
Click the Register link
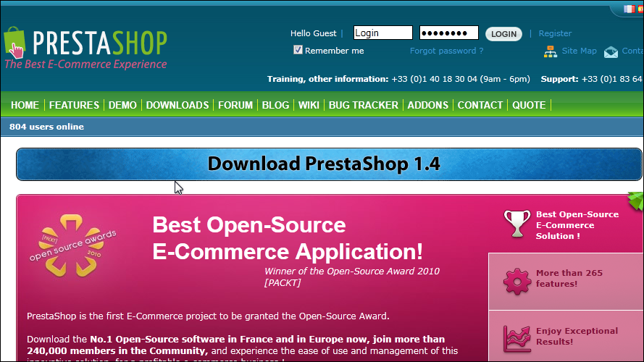[555, 33]
